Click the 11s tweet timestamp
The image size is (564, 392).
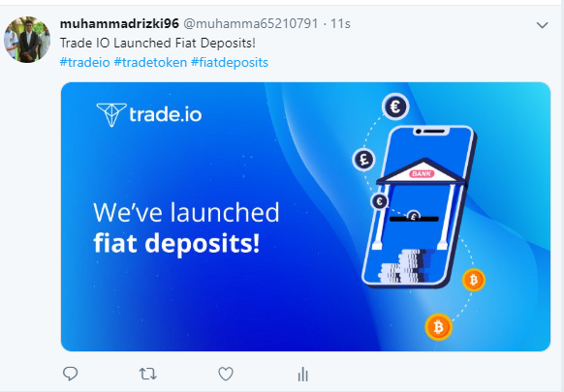pyautogui.click(x=340, y=24)
